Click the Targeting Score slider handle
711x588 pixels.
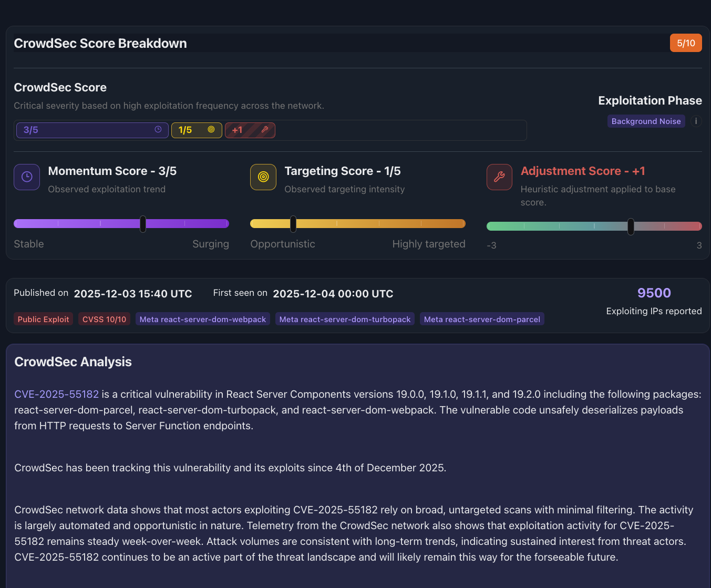click(293, 224)
